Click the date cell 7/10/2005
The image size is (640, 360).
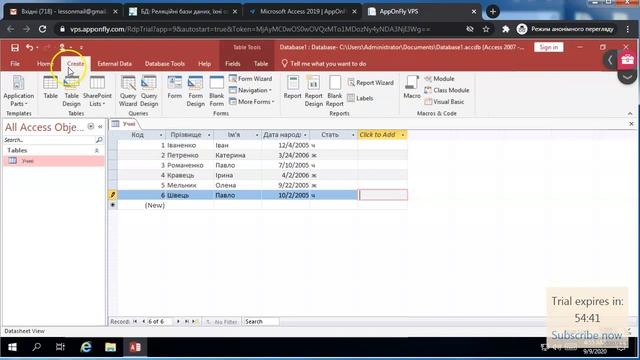click(x=286, y=165)
